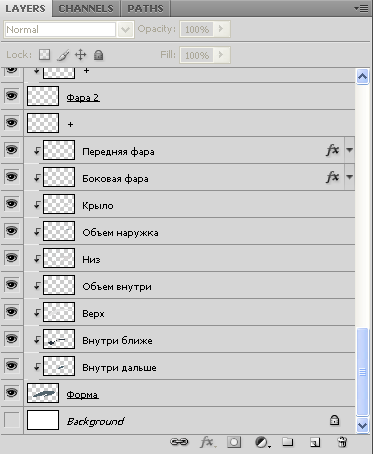
Task: Click the scrollbar down arrow
Action: [362, 426]
